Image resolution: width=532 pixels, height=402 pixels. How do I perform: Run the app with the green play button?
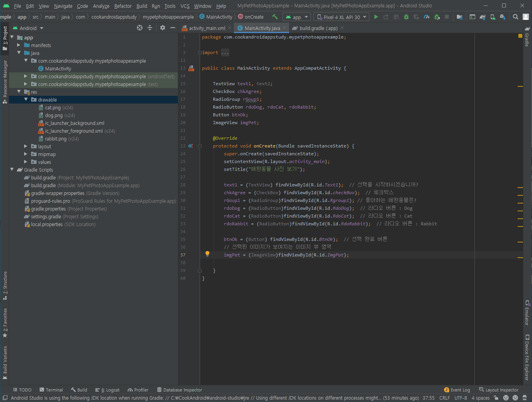(376, 17)
